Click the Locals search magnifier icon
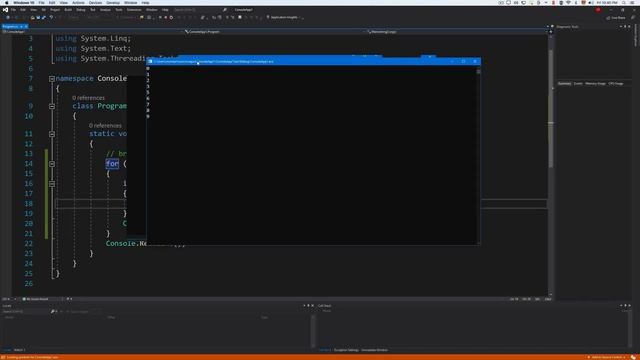Image resolution: width=640 pixels, height=360 pixels. coord(53,311)
